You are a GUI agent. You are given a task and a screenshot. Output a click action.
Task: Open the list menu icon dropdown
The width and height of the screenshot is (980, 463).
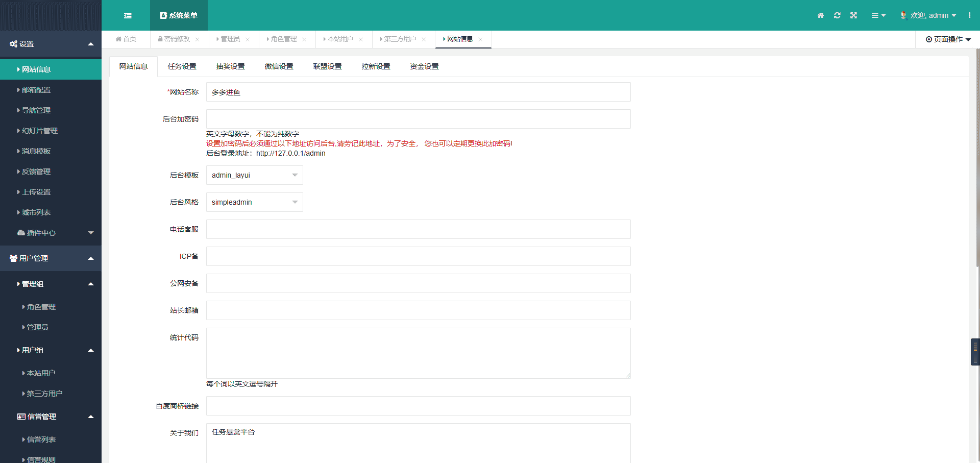pyautogui.click(x=878, y=15)
